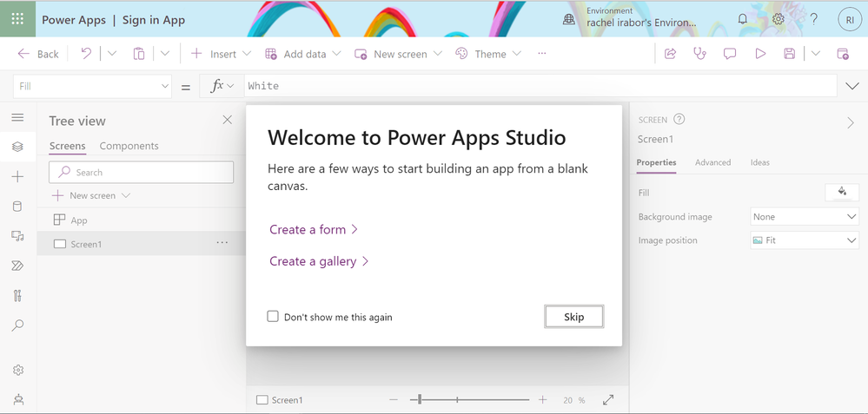Open the Data cylinder icon in sidebar
This screenshot has width=868, height=414.
click(x=17, y=207)
